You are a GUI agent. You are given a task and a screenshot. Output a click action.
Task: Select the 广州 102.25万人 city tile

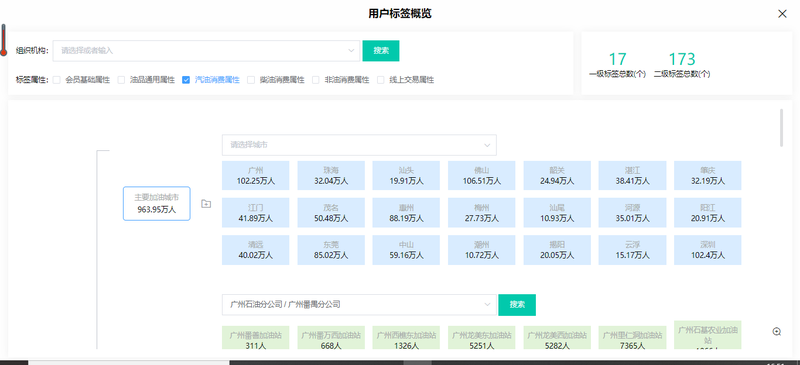(x=256, y=176)
